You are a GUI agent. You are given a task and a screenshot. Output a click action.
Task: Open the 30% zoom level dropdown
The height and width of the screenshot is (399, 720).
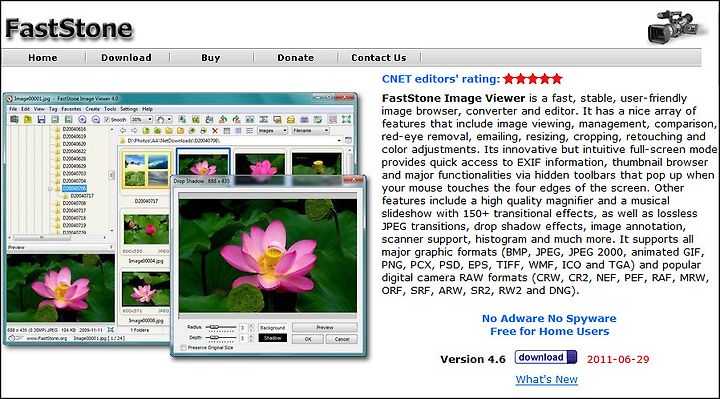point(142,119)
